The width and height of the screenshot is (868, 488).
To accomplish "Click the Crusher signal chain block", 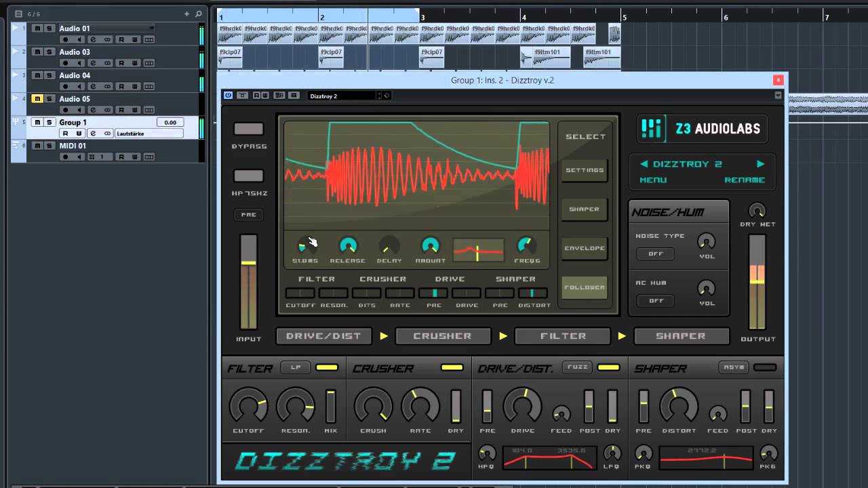I will coord(443,336).
